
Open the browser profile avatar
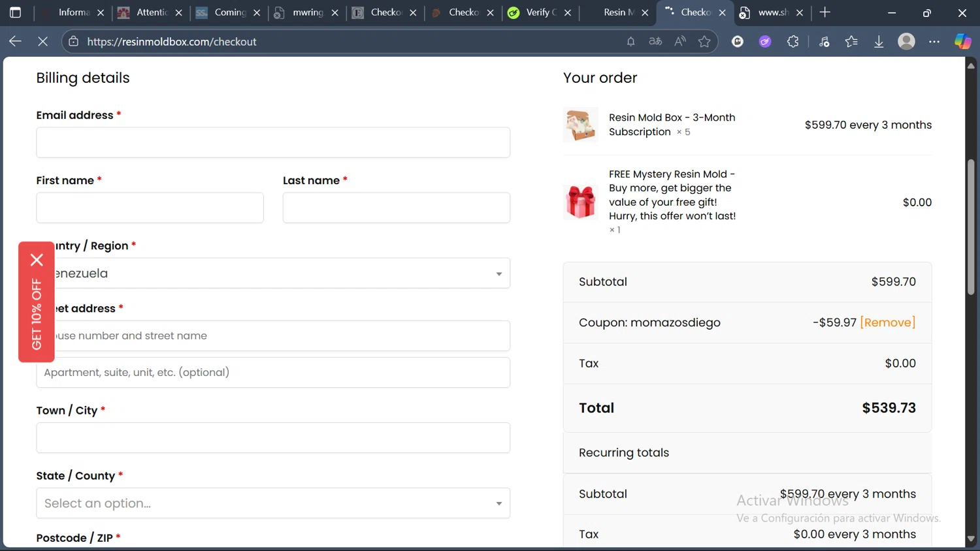point(906,41)
